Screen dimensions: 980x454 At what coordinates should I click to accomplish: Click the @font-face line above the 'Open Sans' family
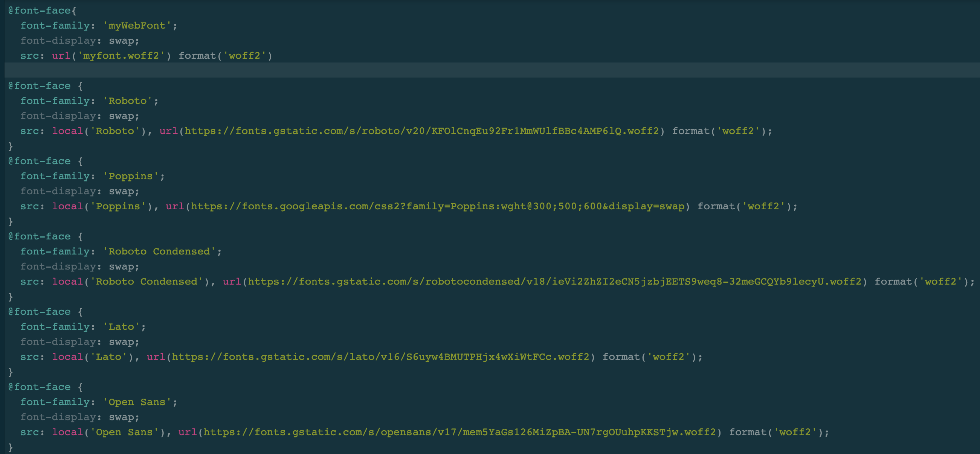45,387
